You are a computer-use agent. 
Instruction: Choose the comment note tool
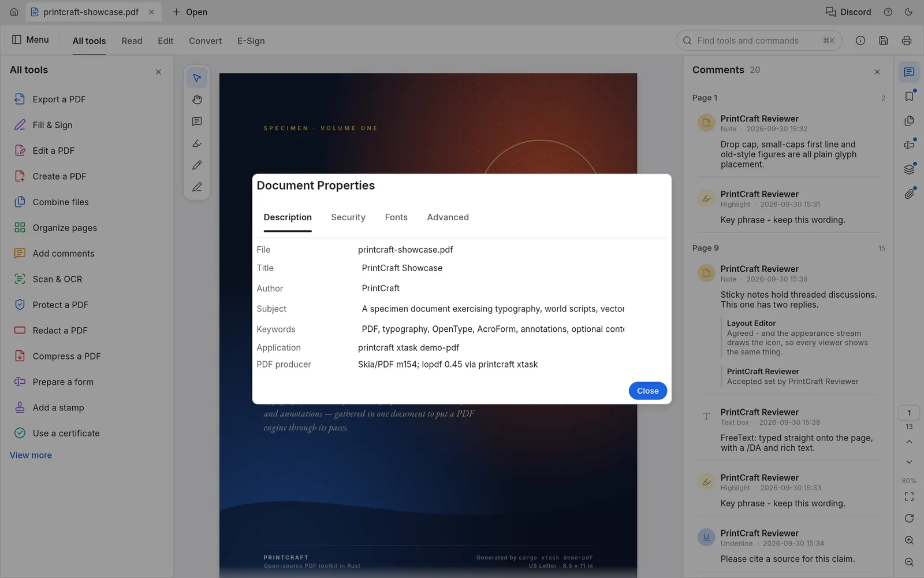click(197, 121)
